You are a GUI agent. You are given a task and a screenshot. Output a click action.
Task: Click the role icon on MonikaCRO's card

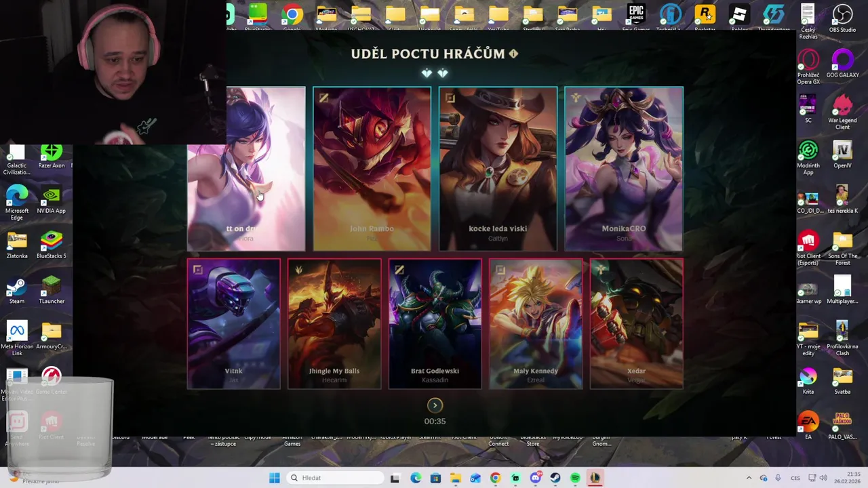click(x=576, y=98)
